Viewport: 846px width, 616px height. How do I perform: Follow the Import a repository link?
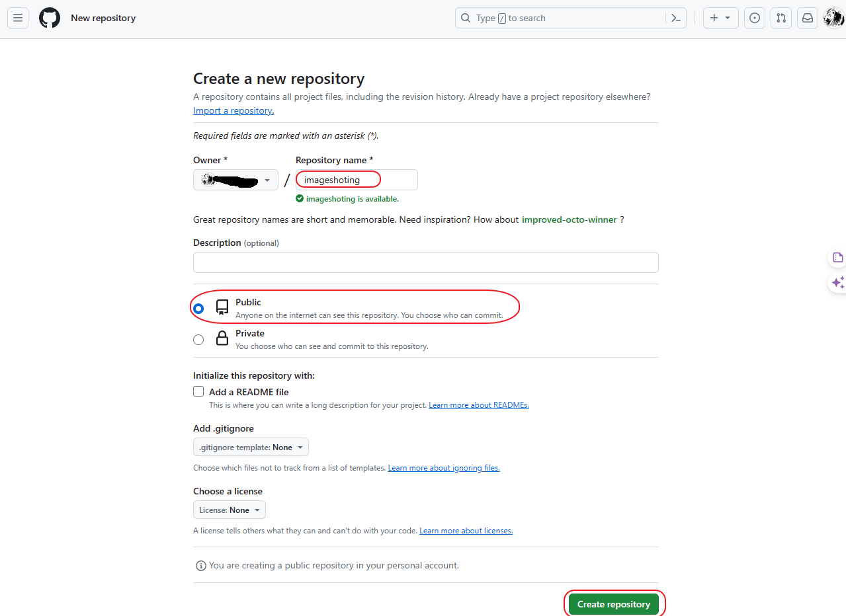233,110
